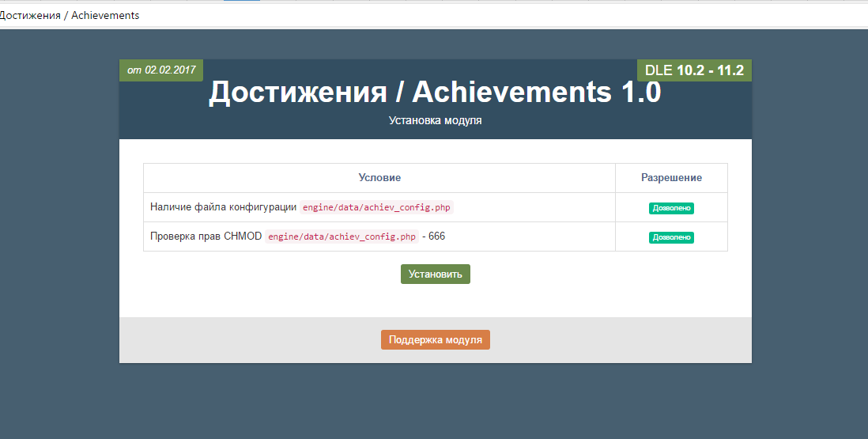This screenshot has width=868, height=439.
Task: Click the green Установить button
Action: click(x=435, y=274)
